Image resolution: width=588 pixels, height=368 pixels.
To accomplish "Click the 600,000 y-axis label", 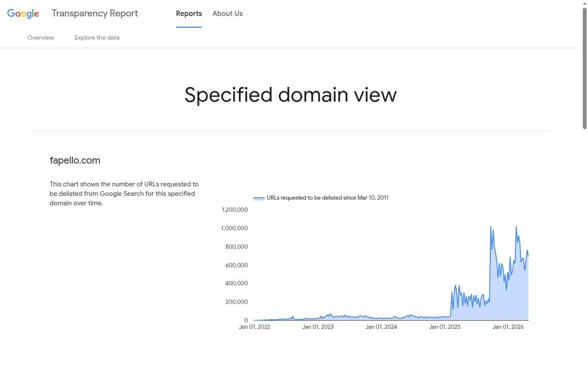I will [x=237, y=265].
